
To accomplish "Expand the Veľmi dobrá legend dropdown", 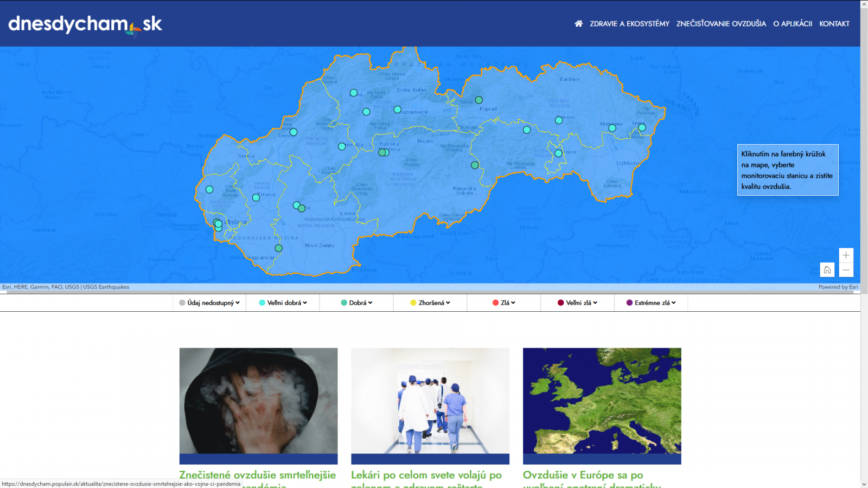I will tap(283, 303).
